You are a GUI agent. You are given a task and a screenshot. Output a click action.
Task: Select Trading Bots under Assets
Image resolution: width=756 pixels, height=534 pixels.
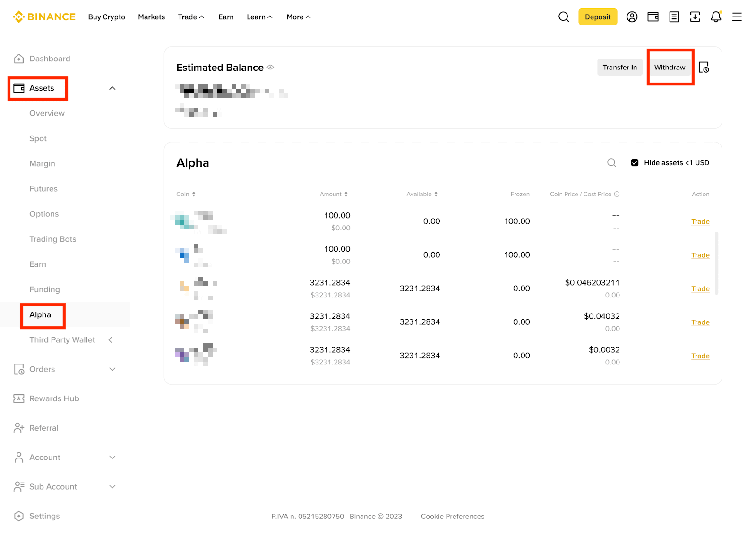(x=52, y=239)
